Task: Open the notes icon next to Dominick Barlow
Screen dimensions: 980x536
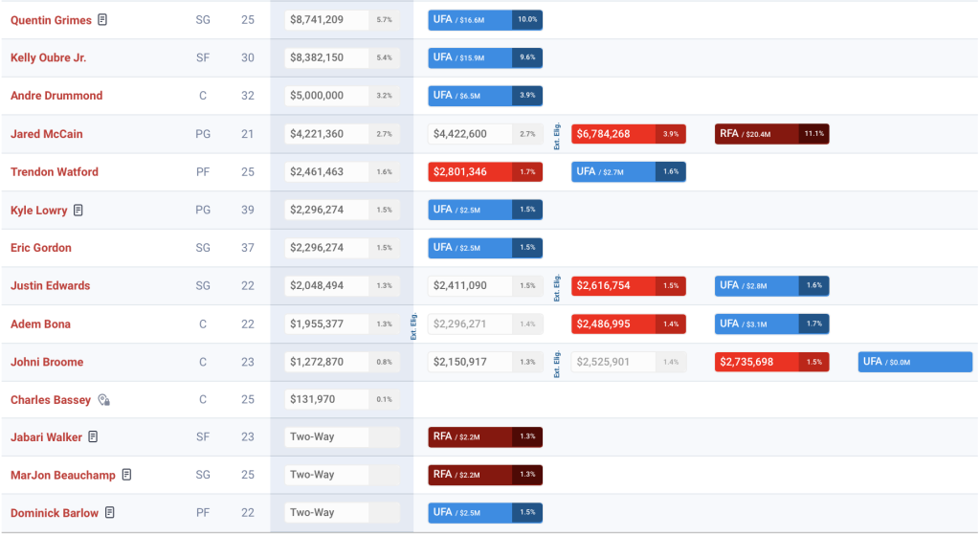Action: click(110, 513)
